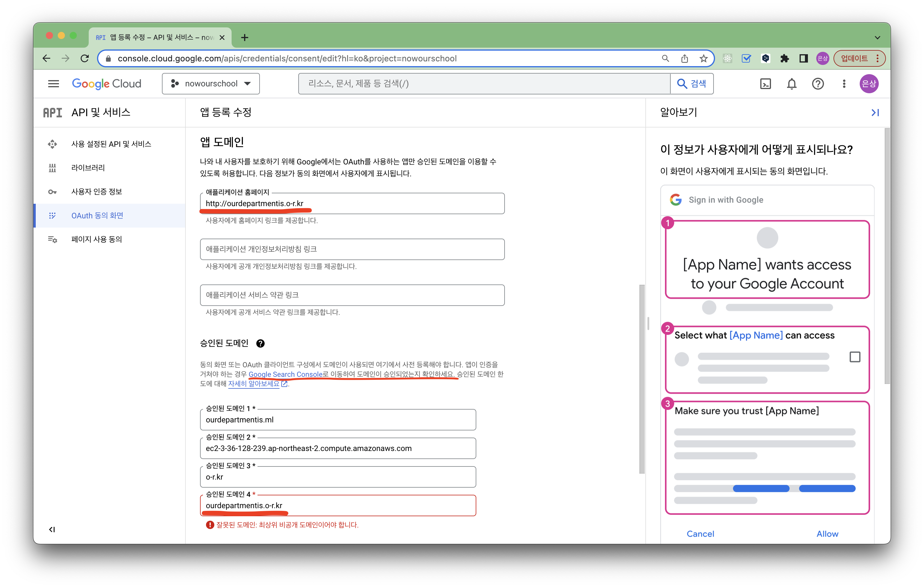Image resolution: width=924 pixels, height=588 pixels.
Task: Click the 검색 search button
Action: [x=692, y=84]
